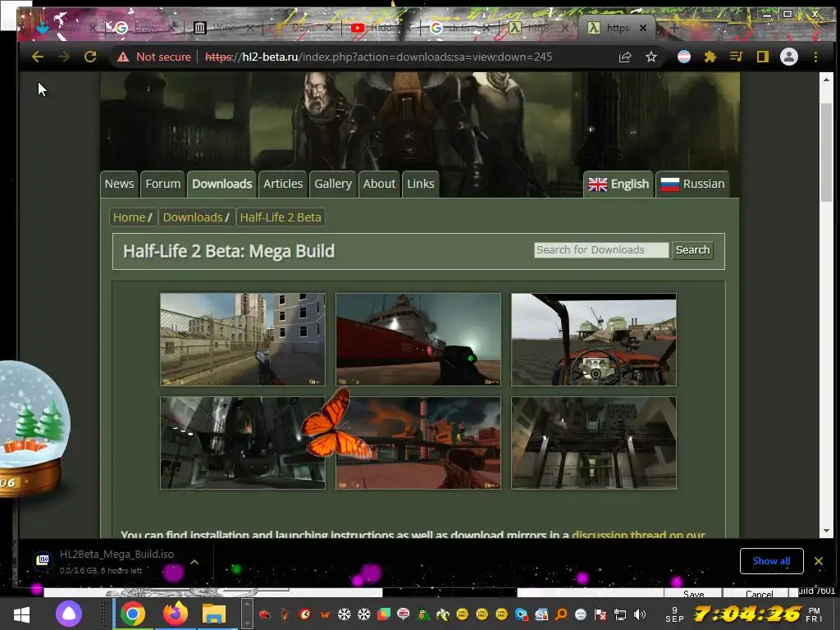The height and width of the screenshot is (630, 840).
Task: Open Chrome's three-dot menu
Action: [815, 57]
